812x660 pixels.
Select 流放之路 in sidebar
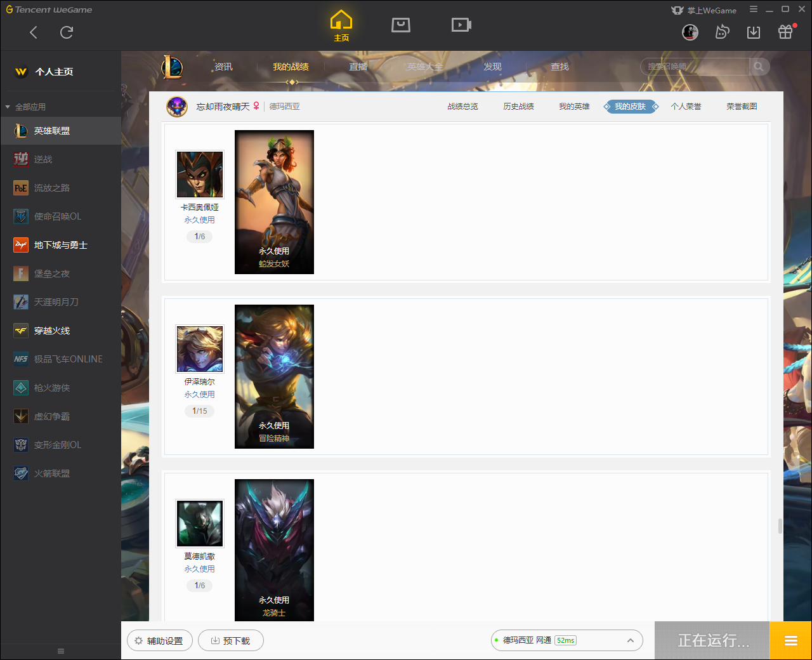pos(60,188)
